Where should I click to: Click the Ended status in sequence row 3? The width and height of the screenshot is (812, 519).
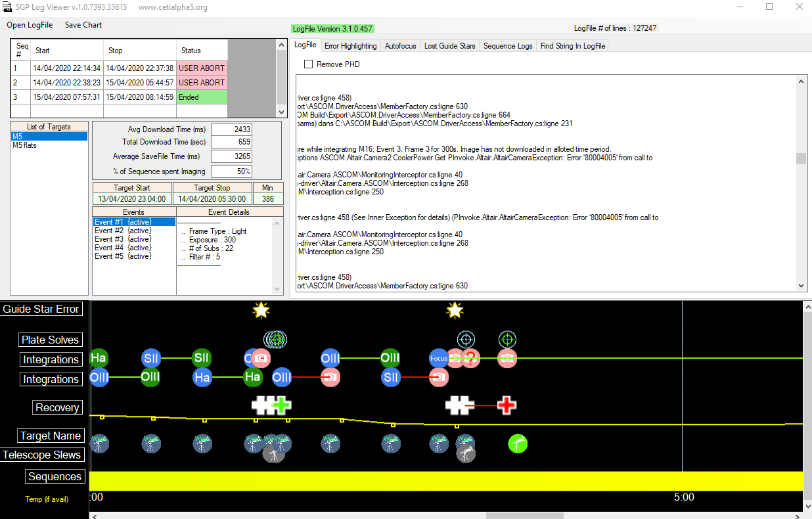202,97
